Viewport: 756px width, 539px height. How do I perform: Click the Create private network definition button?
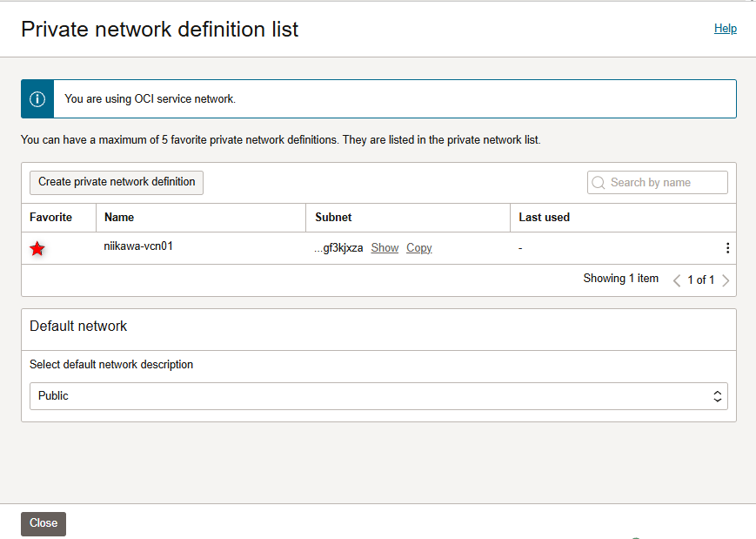pyautogui.click(x=117, y=182)
